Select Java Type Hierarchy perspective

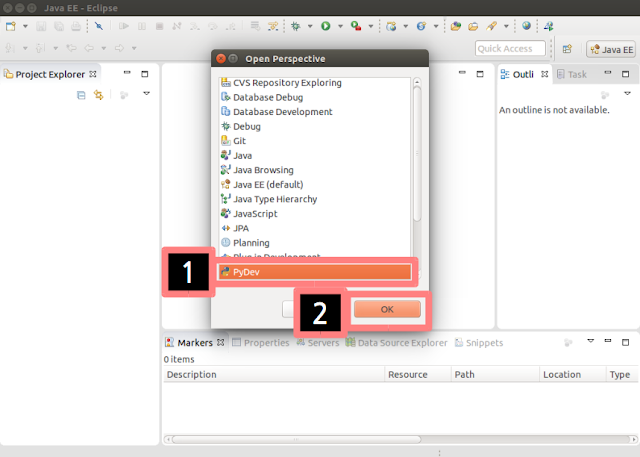pos(315,199)
